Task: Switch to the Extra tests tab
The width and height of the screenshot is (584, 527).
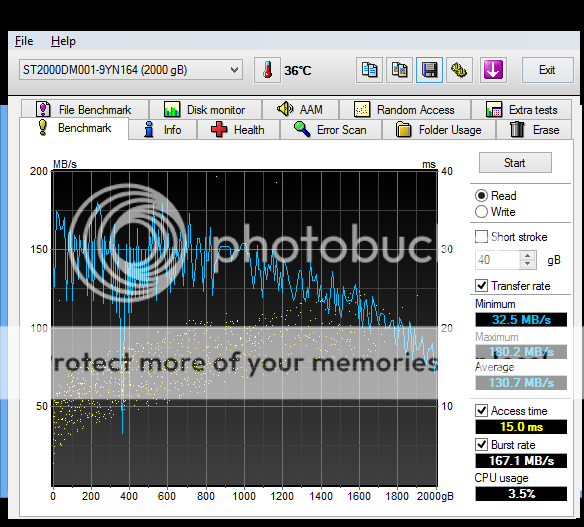Action: pyautogui.click(x=521, y=109)
